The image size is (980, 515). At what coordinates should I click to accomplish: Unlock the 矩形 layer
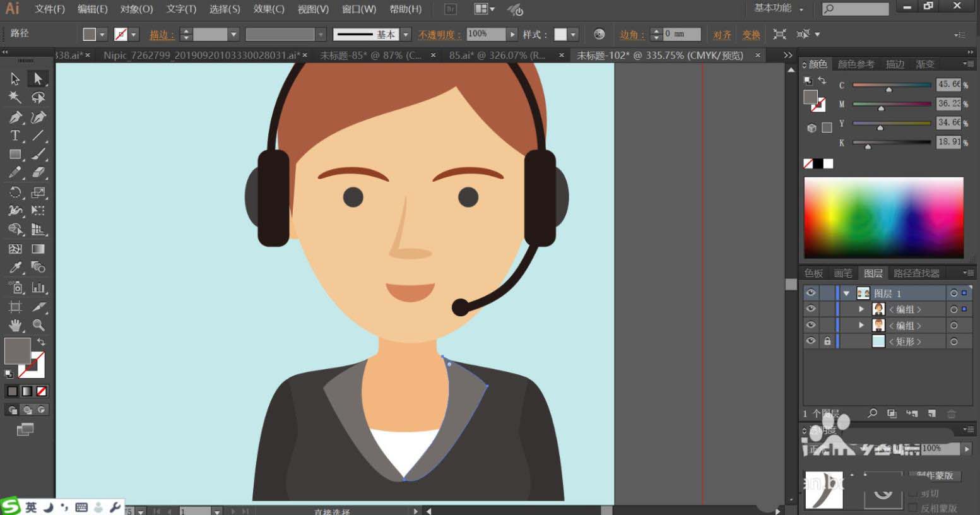(827, 341)
